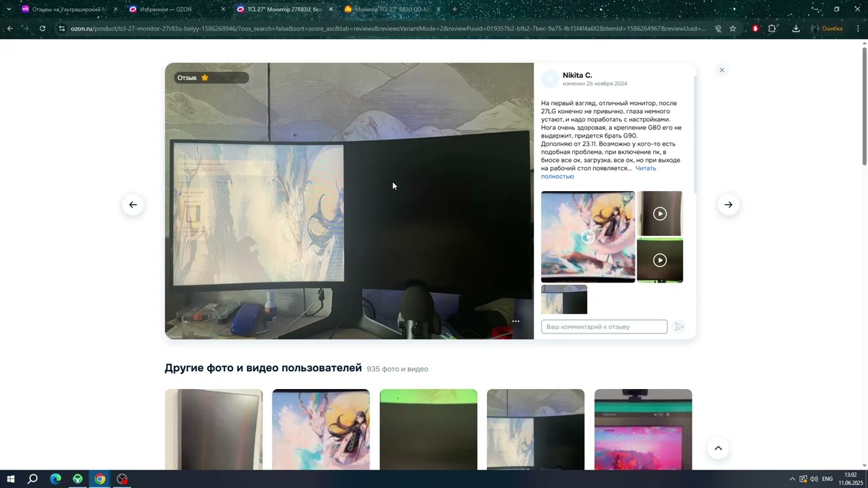This screenshot has height=488, width=868.
Task: Open a new browser tab
Action: [x=454, y=9]
